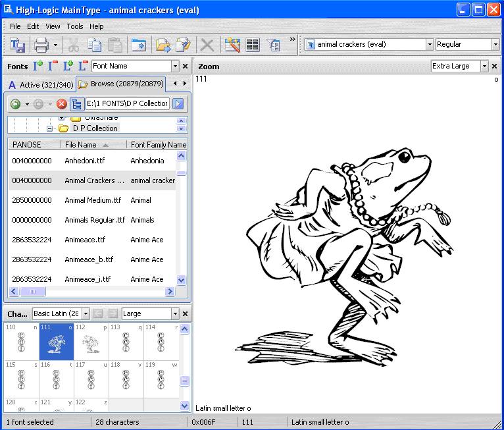The image size is (504, 430).
Task: Open the animal crackers (eval) font dropdown
Action: click(430, 44)
